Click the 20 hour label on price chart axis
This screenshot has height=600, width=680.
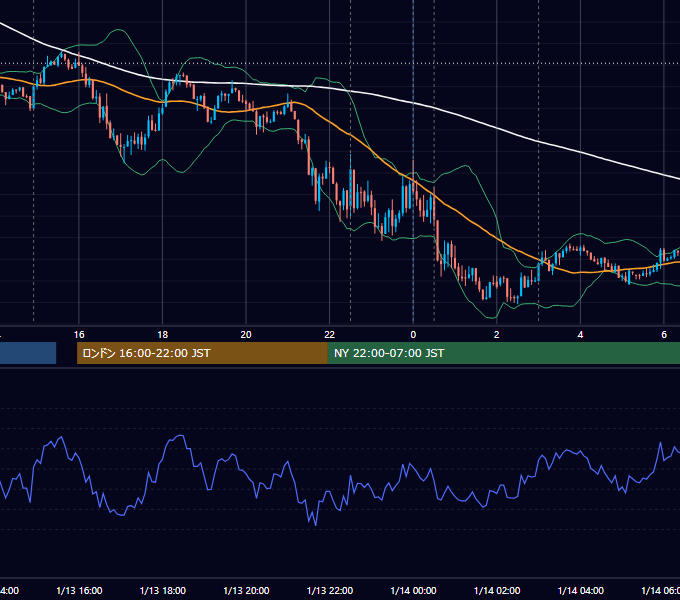[246, 335]
